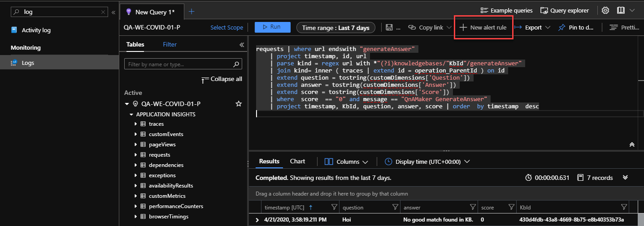Select browserTimings table

(169, 217)
